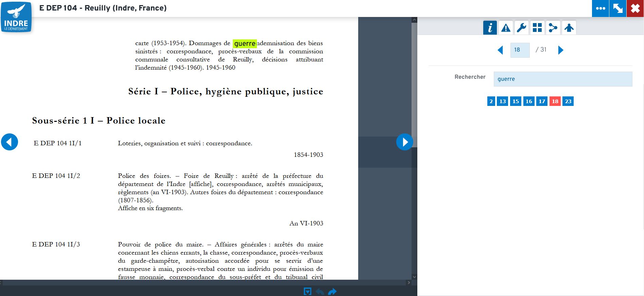The height and width of the screenshot is (296, 644).
Task: Go to previous page with left circle arrow
Action: pyautogui.click(x=10, y=142)
